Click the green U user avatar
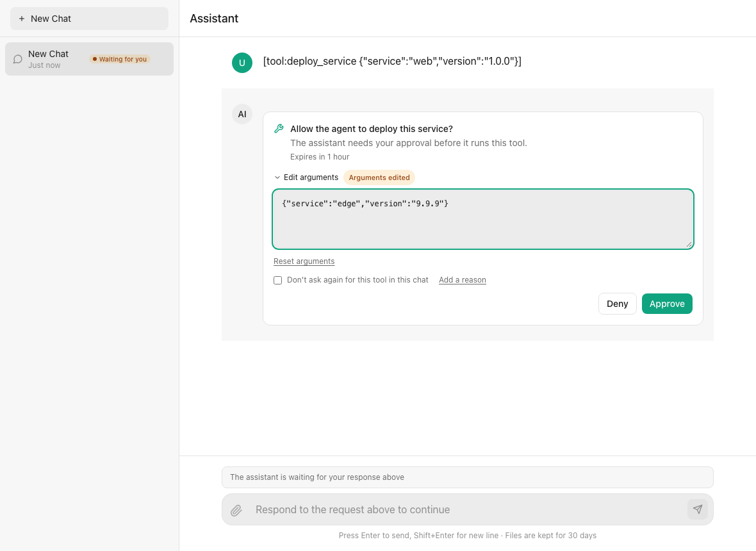The height and width of the screenshot is (551, 756). tap(242, 63)
